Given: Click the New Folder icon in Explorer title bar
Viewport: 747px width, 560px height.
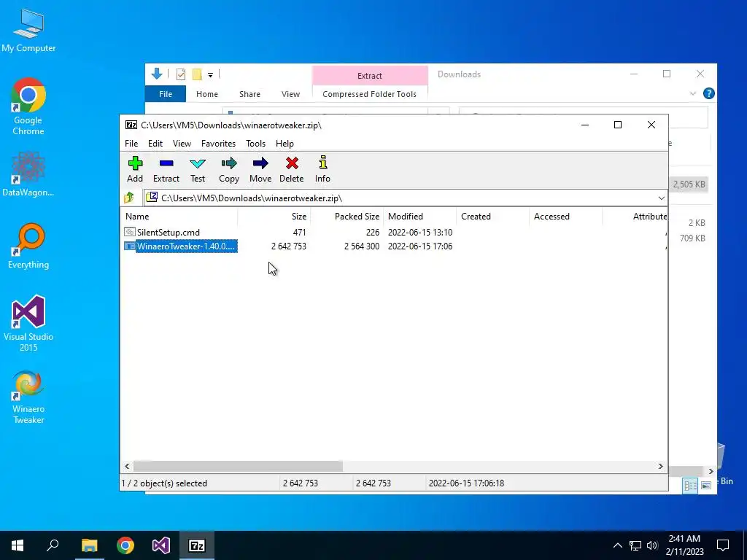Looking at the screenshot, I should pos(197,74).
